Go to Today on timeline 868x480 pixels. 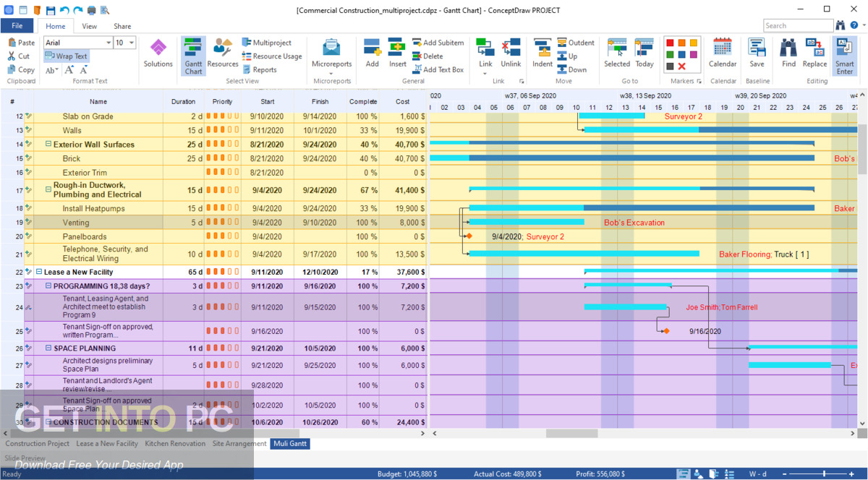point(644,54)
